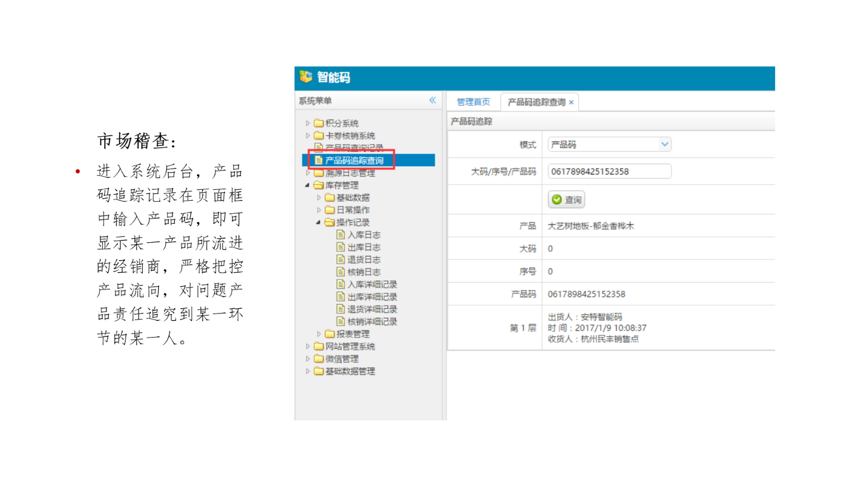Select the 产品码追踪查询 tab

click(x=537, y=102)
